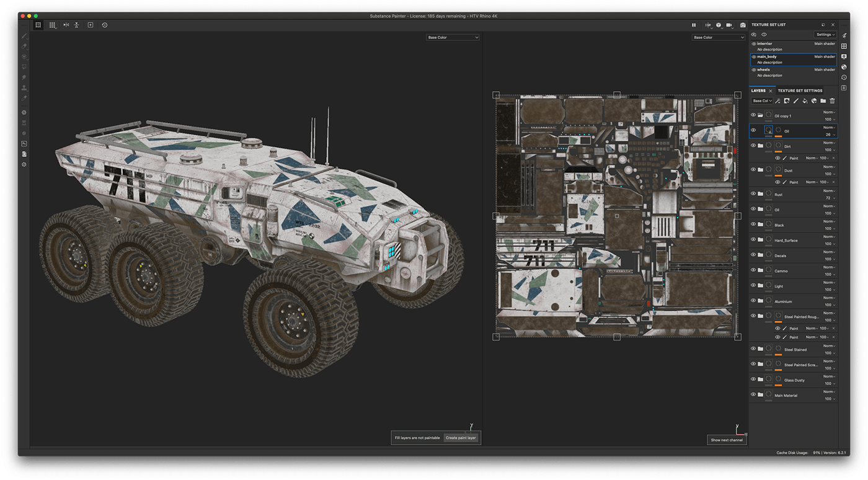Delete selected layer with trash icon
The height and width of the screenshot is (480, 868).
[x=832, y=100]
